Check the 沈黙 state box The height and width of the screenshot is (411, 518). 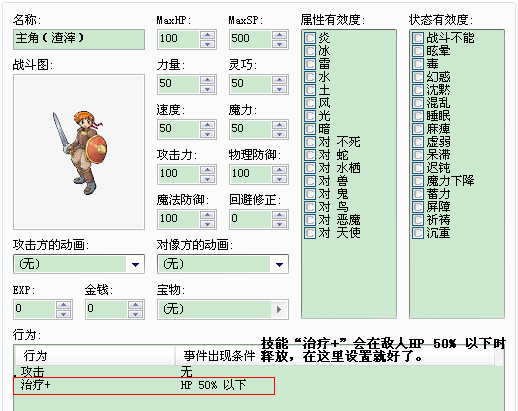(418, 90)
